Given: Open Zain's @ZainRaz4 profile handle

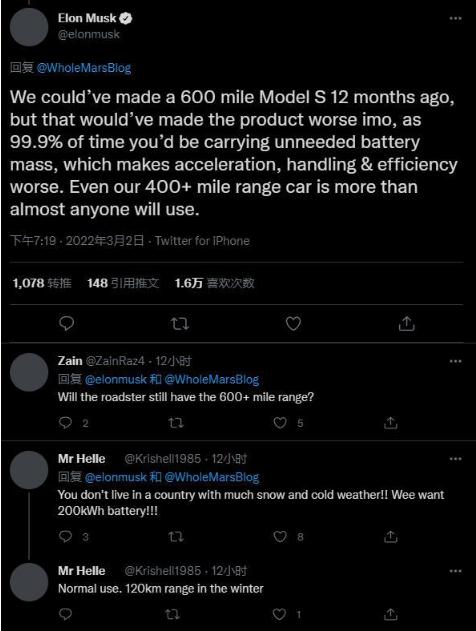Looking at the screenshot, I should 115,361.
